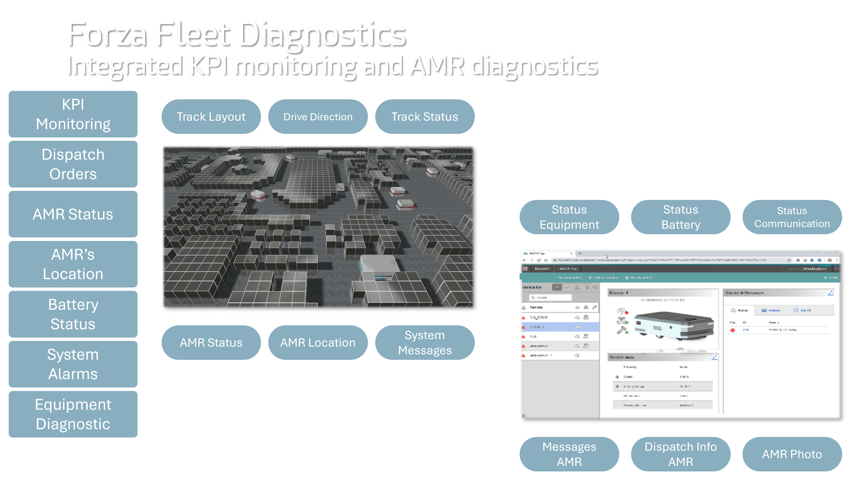Click the Speed row in Vehicle data
Viewport: 868px width, 488px height.
coord(663,377)
